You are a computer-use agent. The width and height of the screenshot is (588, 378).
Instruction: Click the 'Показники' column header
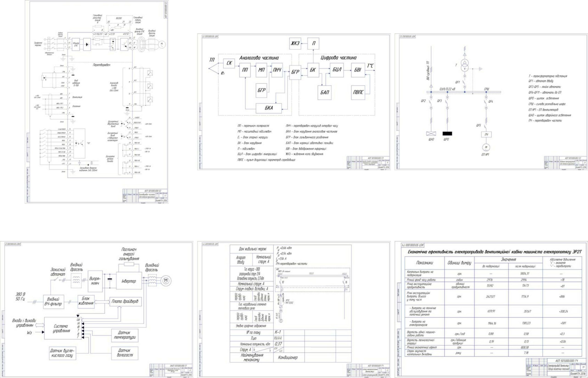(x=425, y=263)
